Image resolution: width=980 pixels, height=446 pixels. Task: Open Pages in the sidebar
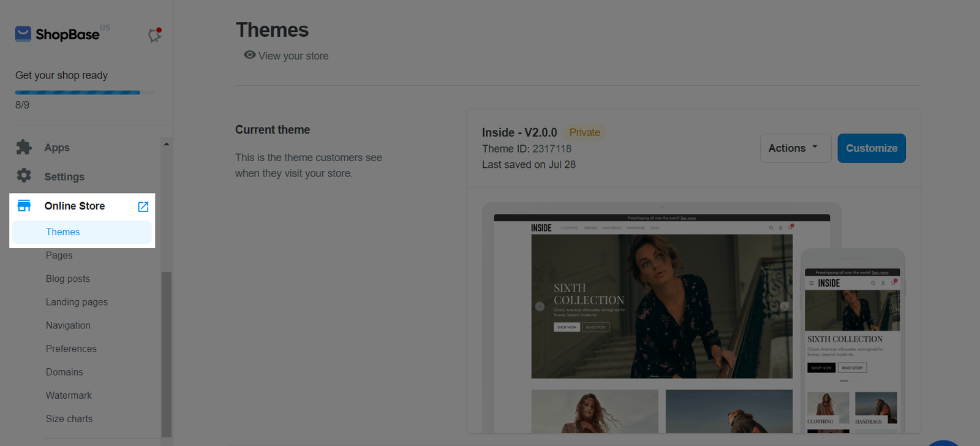(x=59, y=255)
